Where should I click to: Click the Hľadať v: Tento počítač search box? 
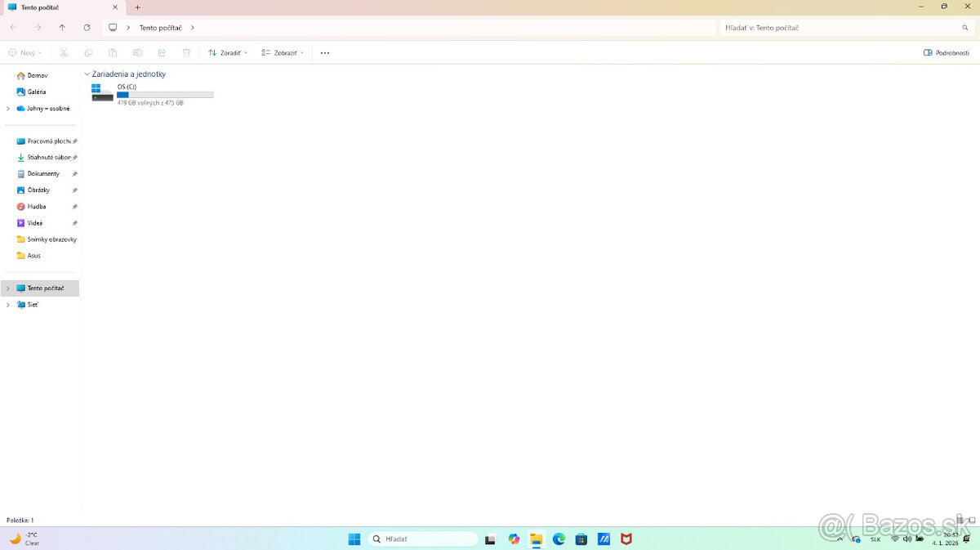point(845,28)
